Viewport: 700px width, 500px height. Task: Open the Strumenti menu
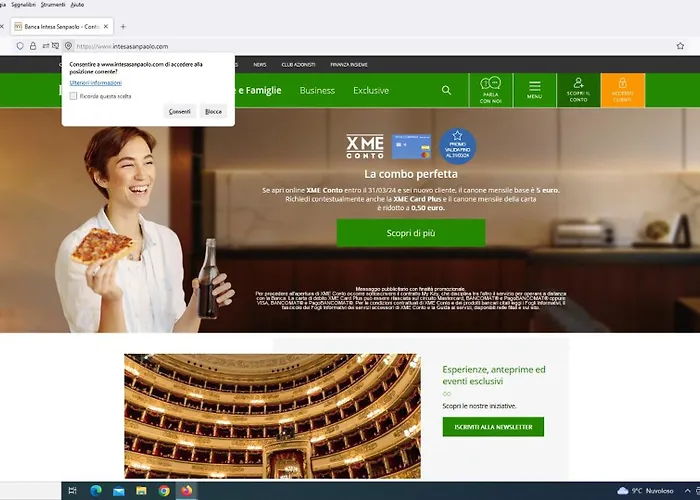pyautogui.click(x=53, y=4)
